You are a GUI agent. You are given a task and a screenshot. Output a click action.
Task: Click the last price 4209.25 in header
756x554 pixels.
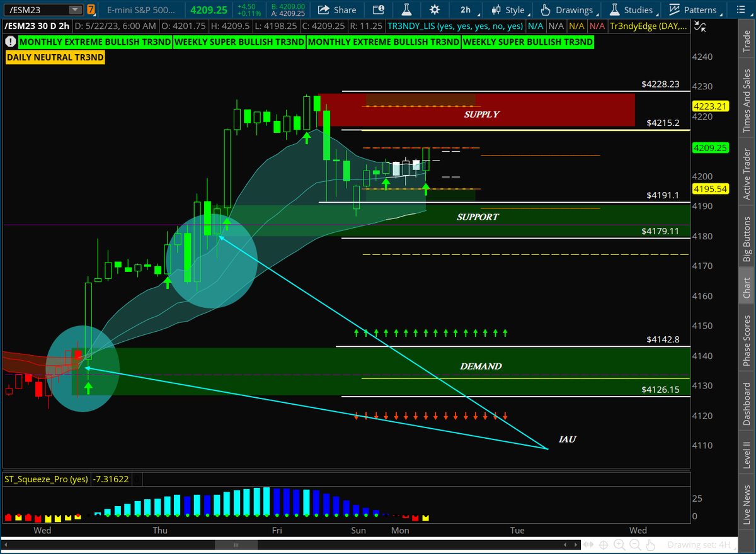pos(209,10)
